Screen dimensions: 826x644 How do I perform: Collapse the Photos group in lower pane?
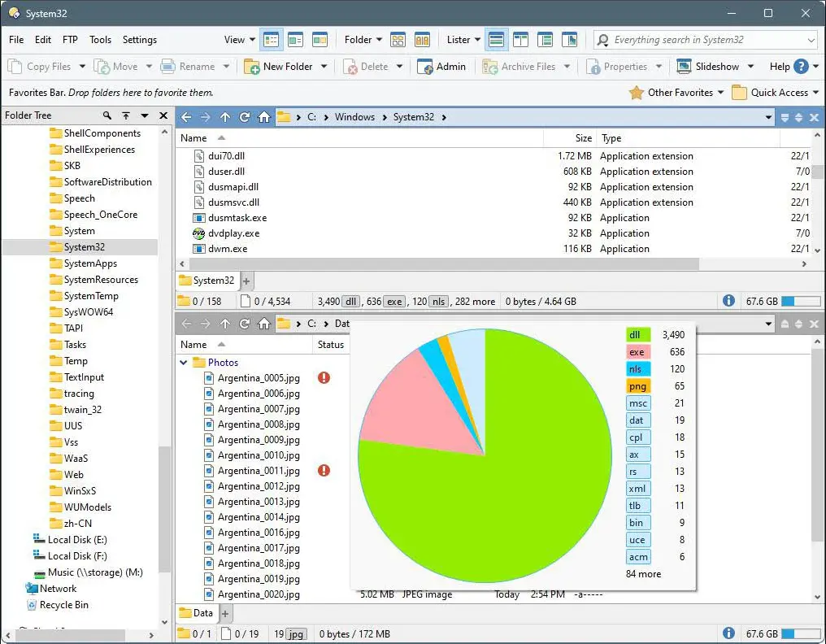[x=184, y=363]
